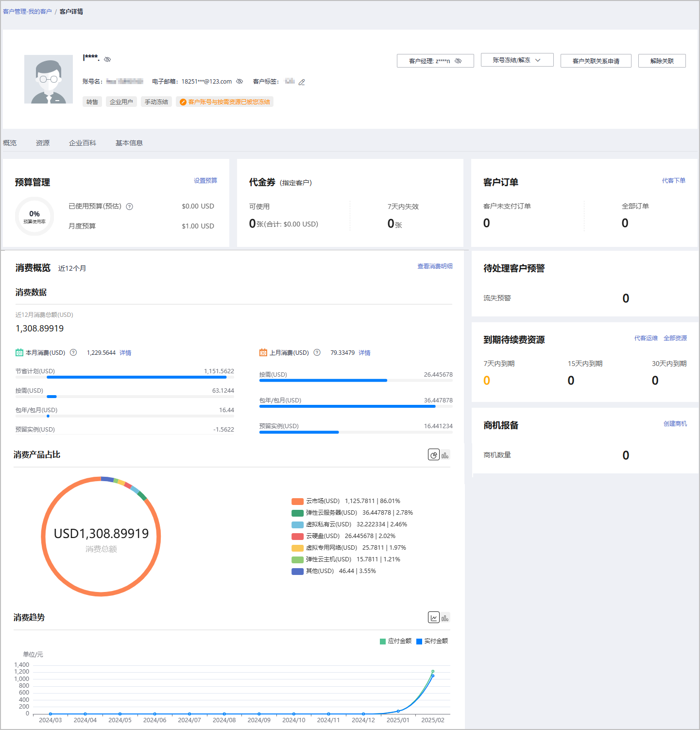The image size is (700, 730).
Task: Select bar chart icon for 消费趋势
Action: [445, 618]
